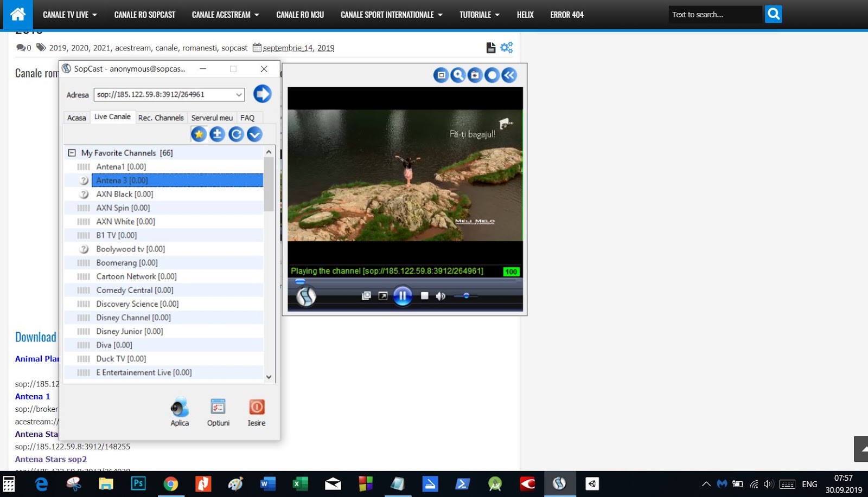Open the Serverul meu tab
The width and height of the screenshot is (868, 497).
coord(212,118)
